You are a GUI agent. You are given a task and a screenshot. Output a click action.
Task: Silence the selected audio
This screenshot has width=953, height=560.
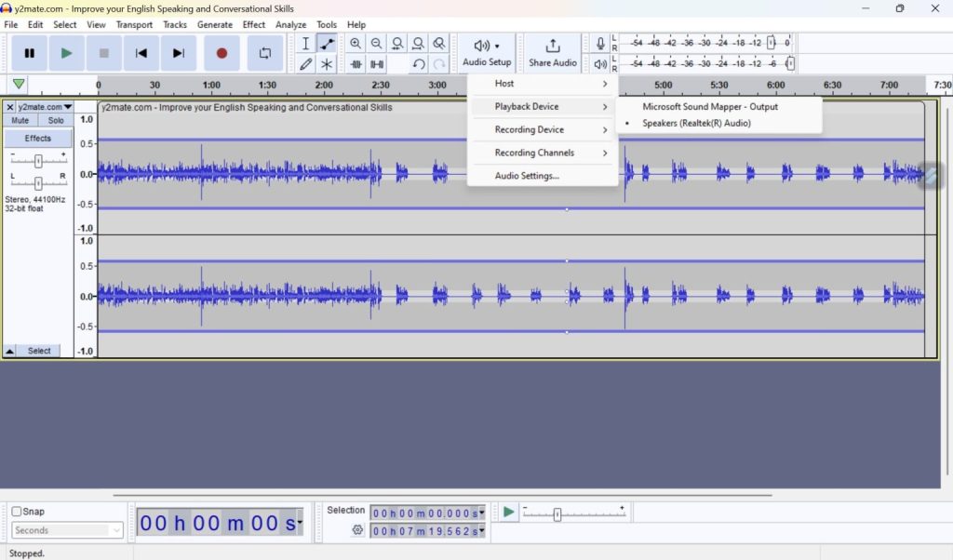pos(377,63)
